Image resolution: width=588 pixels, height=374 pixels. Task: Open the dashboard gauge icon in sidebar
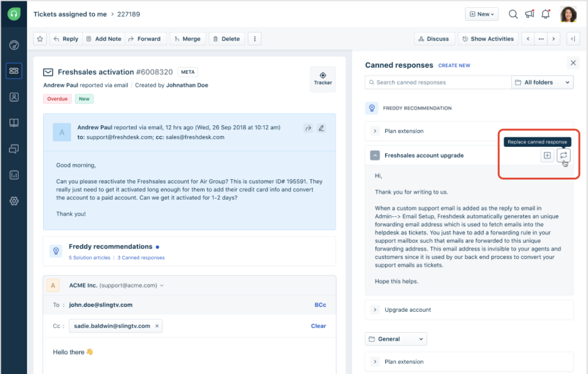point(14,45)
